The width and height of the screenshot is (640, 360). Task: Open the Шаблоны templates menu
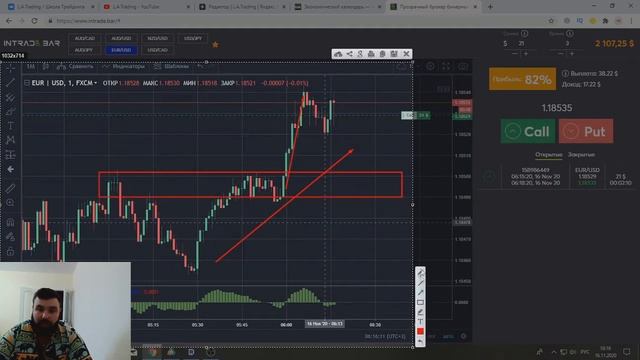click(x=172, y=66)
